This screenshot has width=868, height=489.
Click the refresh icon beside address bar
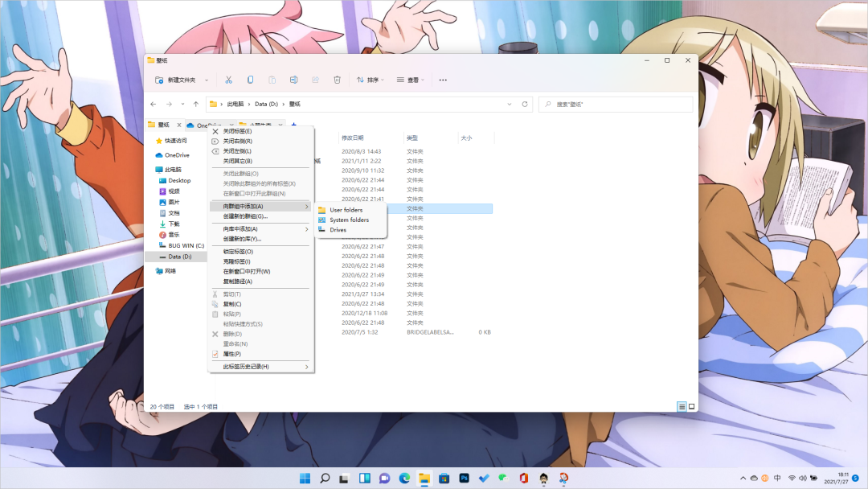525,104
